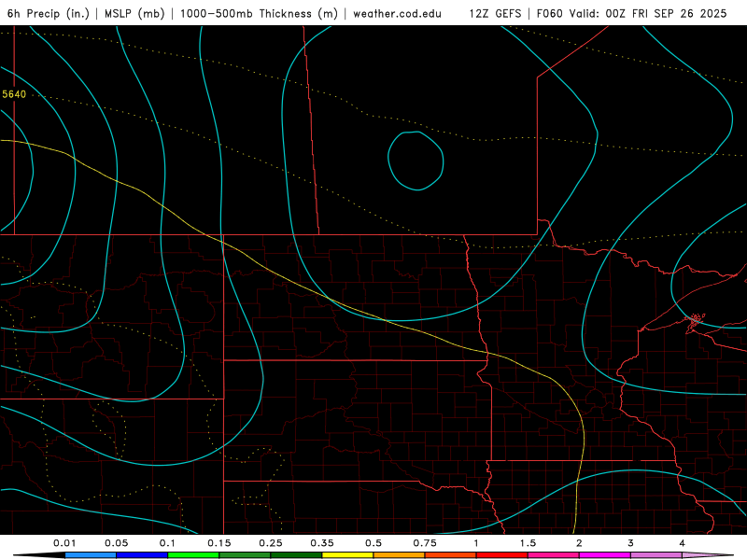The height and width of the screenshot is (560, 747).
Task: Click the legend value 3
Action: click(x=631, y=543)
